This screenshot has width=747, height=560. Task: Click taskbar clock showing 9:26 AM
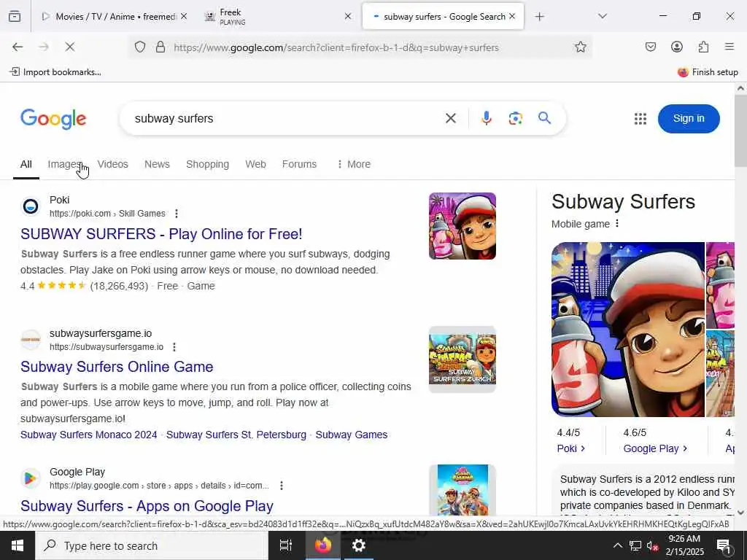[684, 545]
